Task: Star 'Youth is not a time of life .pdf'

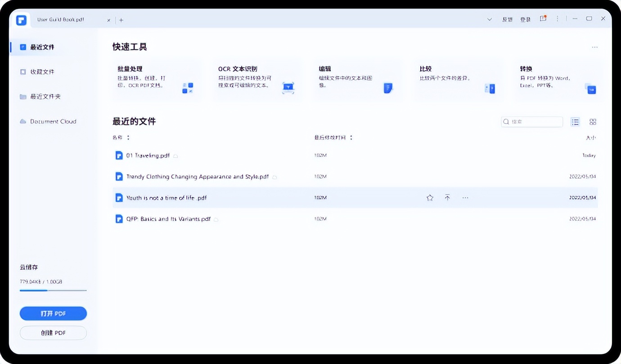Action: tap(430, 197)
